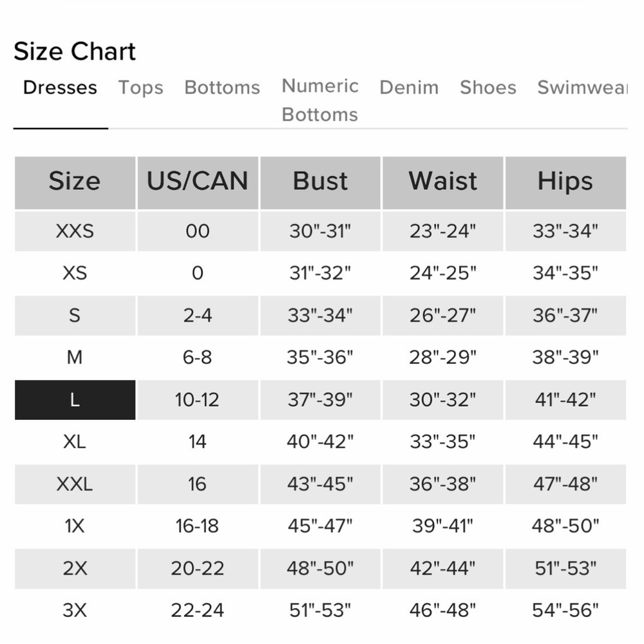Switch to the Tops tab

point(140,88)
